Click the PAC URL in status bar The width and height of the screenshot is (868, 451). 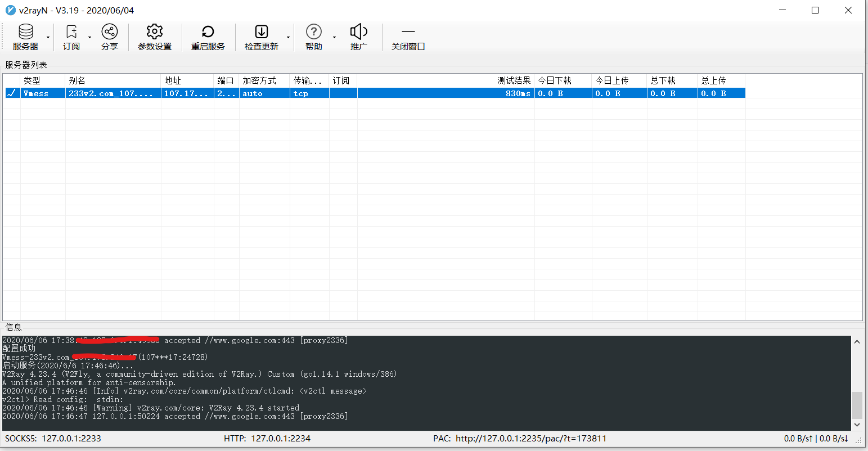(520, 438)
